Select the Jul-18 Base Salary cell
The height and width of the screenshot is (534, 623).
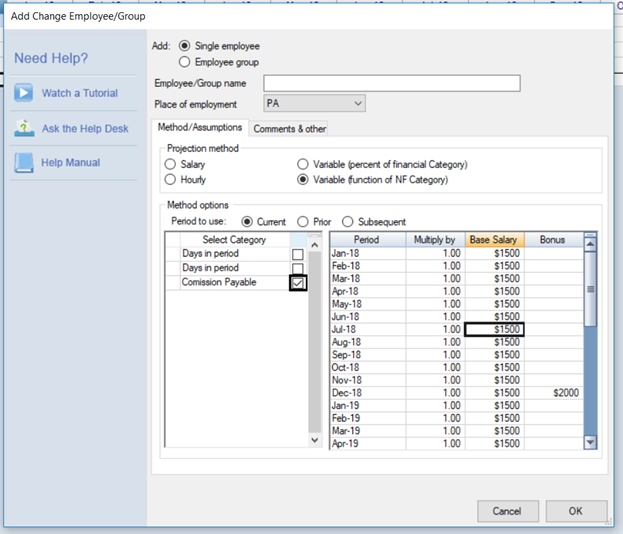494,329
